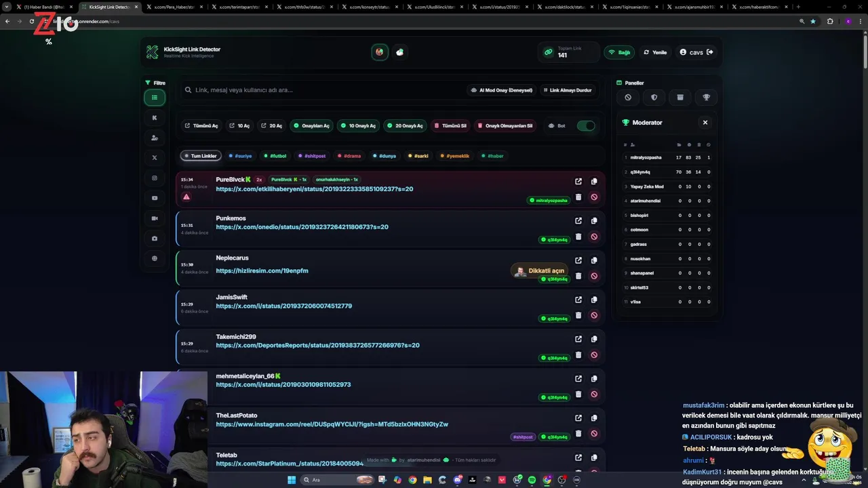This screenshot has height=488, width=868.
Task: Click the logout icon next to cavs
Action: pos(710,52)
